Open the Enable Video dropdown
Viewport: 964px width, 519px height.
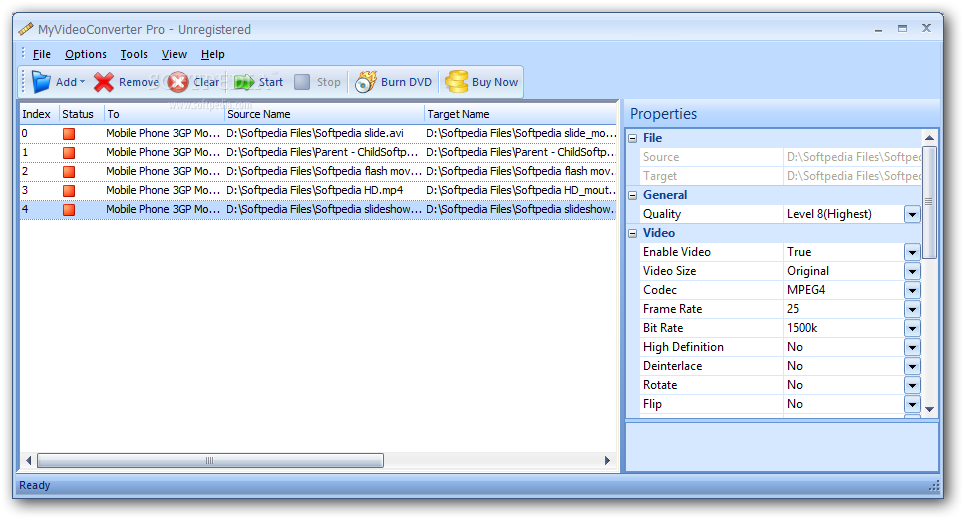pos(912,252)
